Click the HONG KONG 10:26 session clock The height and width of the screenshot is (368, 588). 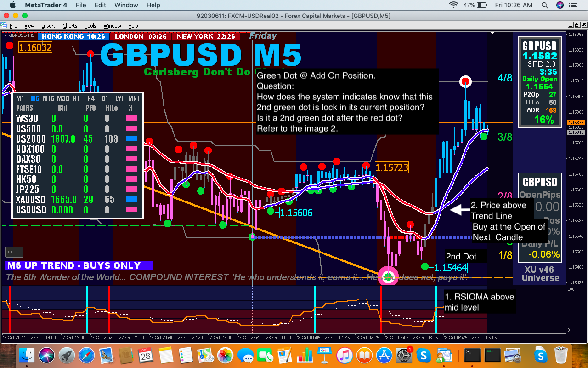[x=73, y=36]
